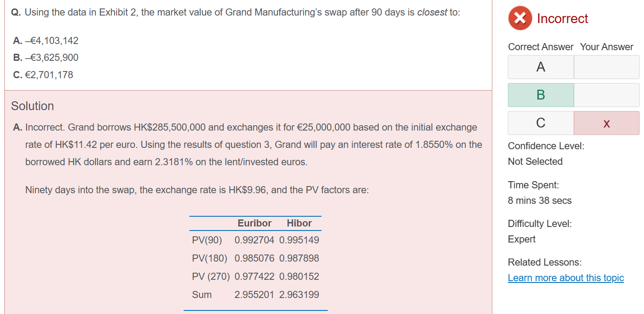Select the Hibor column header

tap(299, 223)
